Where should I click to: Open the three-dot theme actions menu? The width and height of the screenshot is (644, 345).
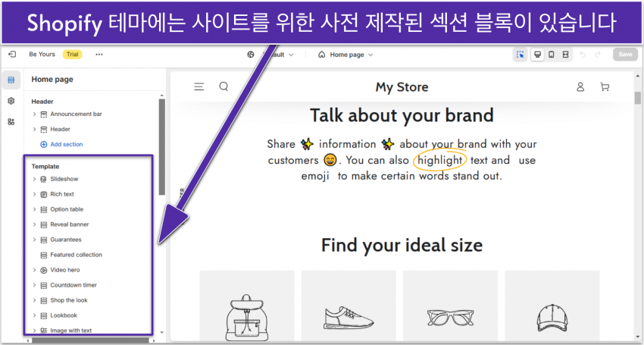tap(99, 55)
